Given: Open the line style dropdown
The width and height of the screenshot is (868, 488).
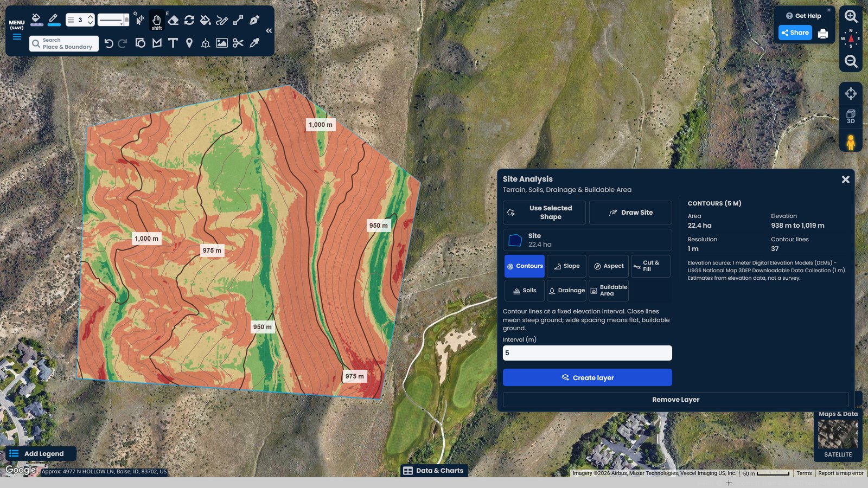Looking at the screenshot, I should point(113,20).
